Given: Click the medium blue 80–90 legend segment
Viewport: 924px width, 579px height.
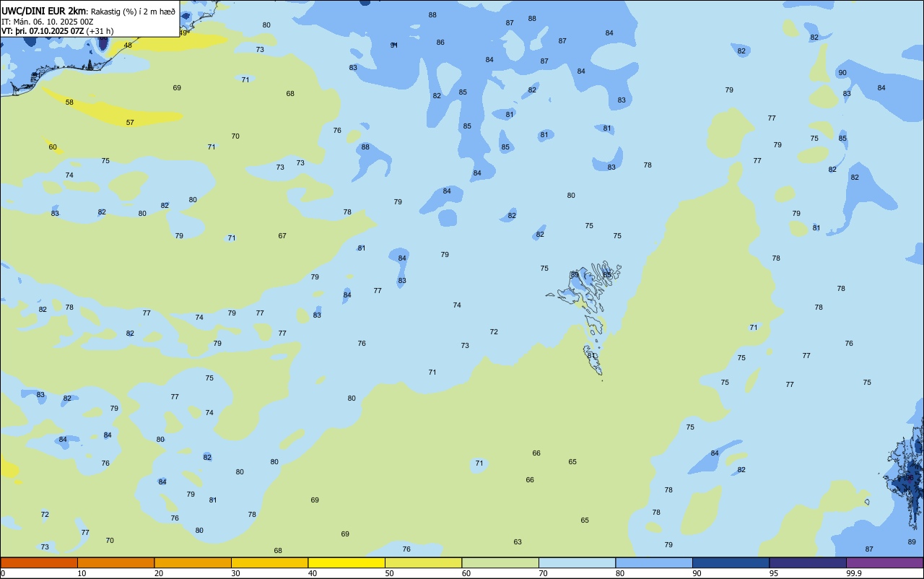Looking at the screenshot, I should pos(654,562).
